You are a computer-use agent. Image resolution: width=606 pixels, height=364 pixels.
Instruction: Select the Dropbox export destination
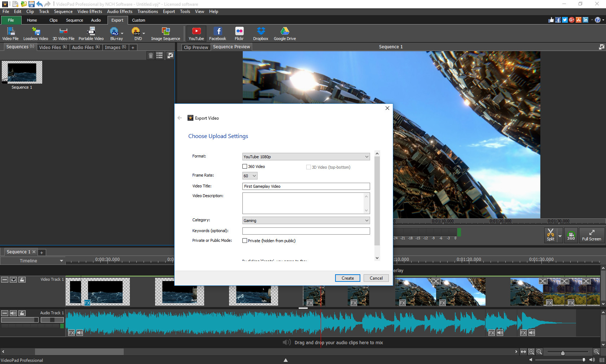click(260, 33)
